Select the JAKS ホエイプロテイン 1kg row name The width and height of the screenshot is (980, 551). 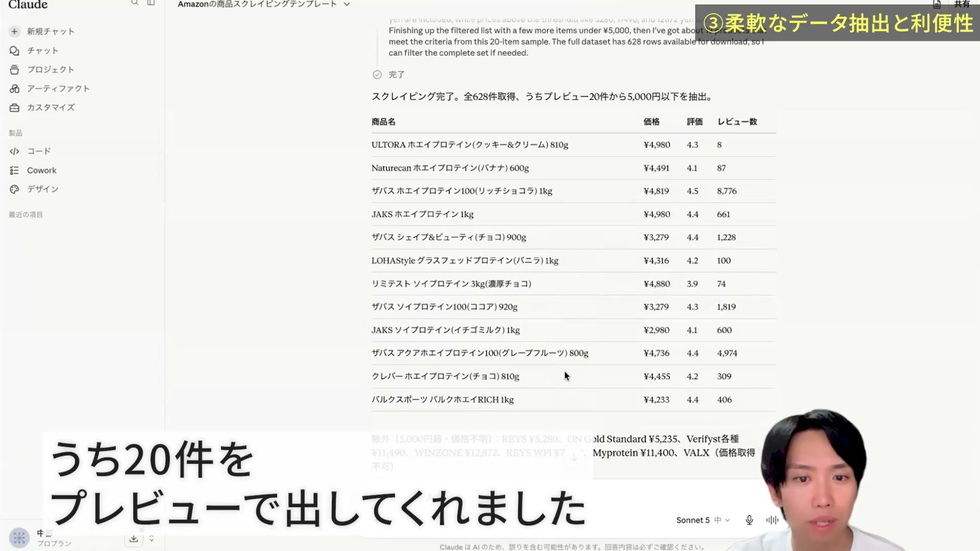423,214
